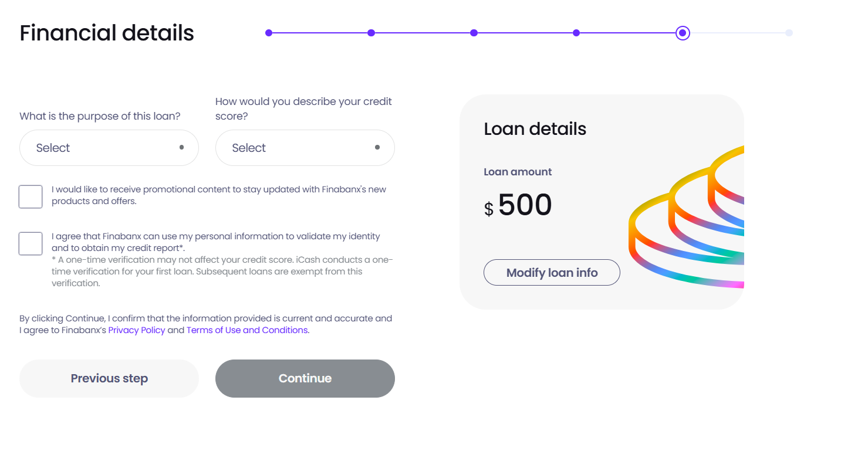
Task: Open the Privacy Policy link
Action: coord(137,330)
